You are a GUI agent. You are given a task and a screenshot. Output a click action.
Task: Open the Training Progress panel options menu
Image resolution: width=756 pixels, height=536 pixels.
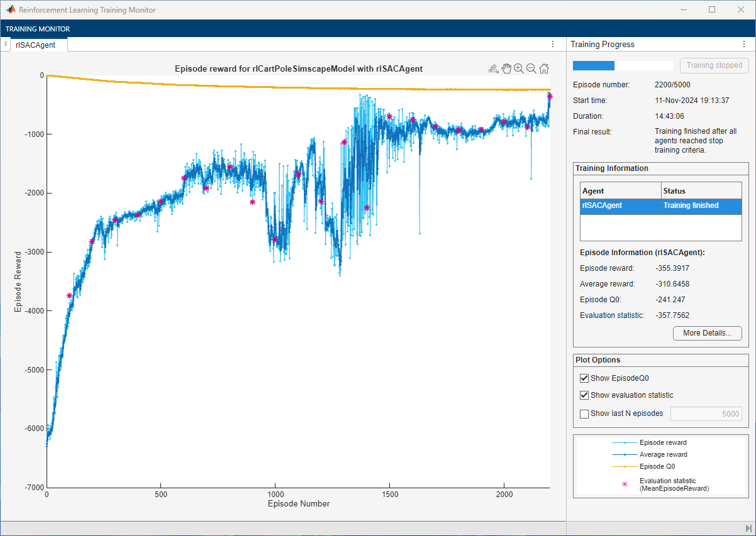(744, 45)
